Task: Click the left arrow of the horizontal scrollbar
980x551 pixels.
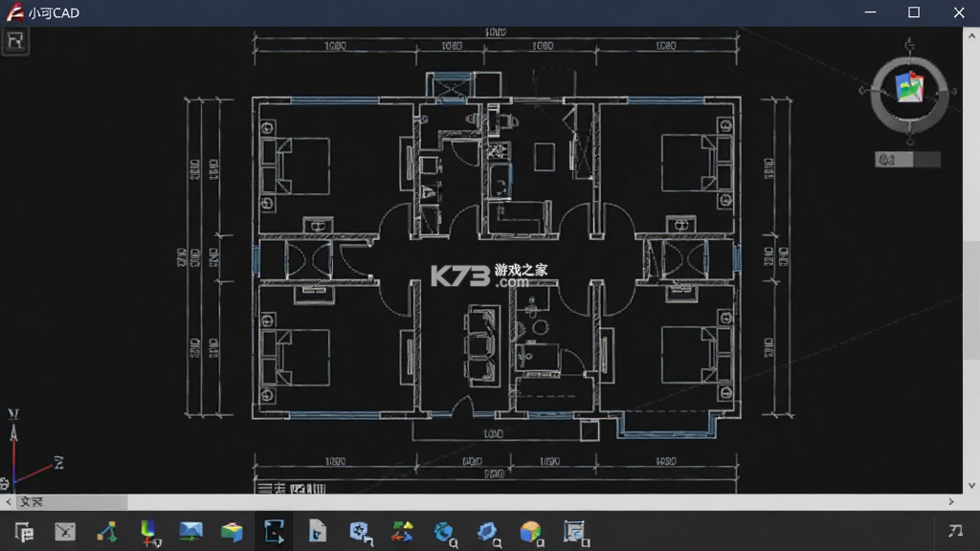Action: tap(8, 501)
